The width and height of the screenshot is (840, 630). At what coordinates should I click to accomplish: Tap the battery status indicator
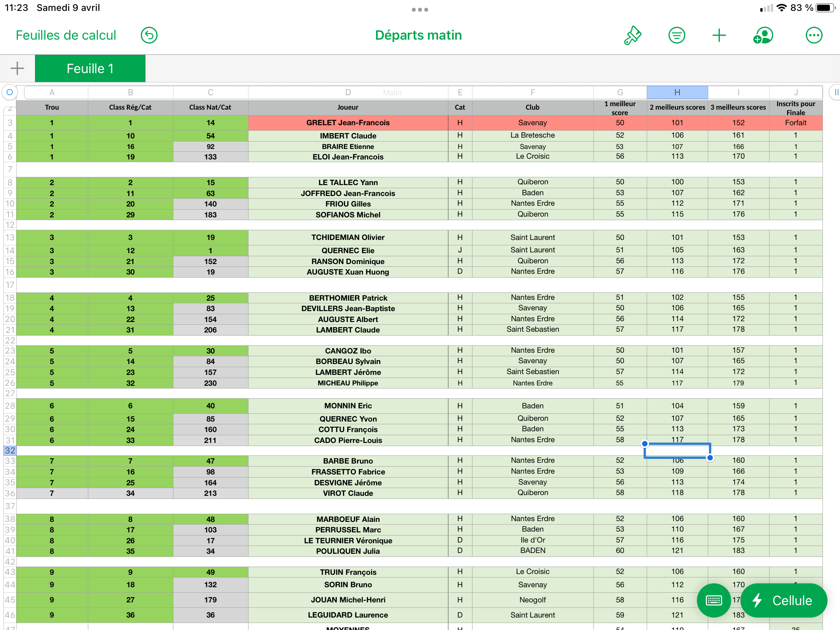coord(824,8)
